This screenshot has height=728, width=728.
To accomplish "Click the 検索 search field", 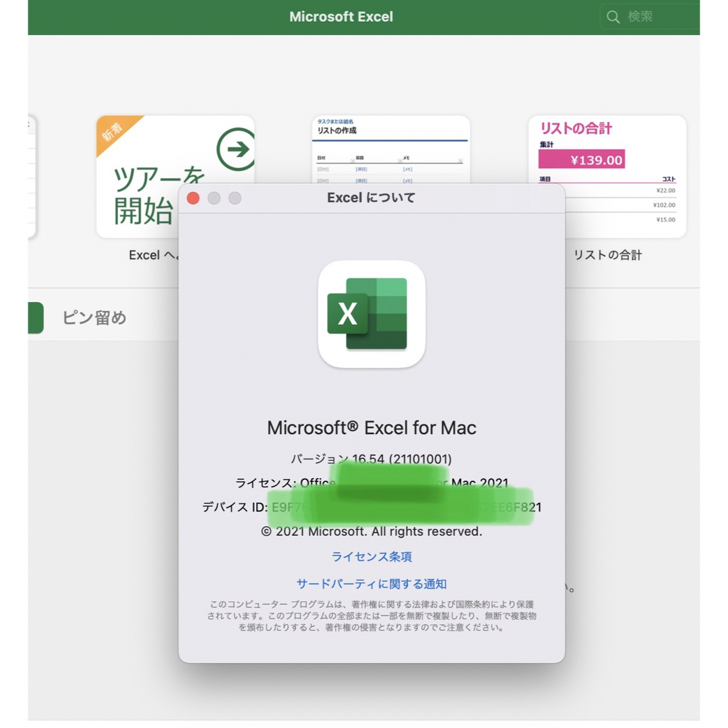I will pos(650,17).
